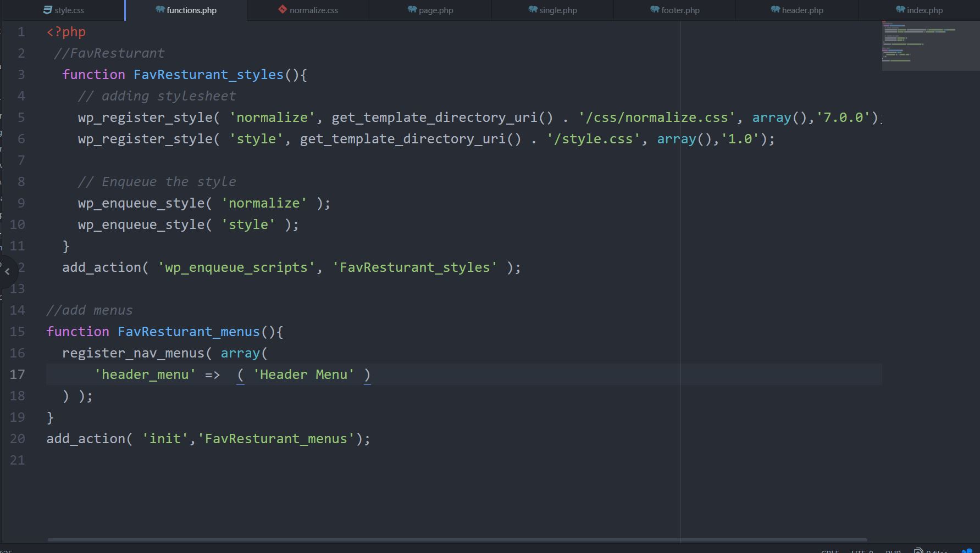Click 'style' in wp_enqueue_style on line 10
This screenshot has width=980, height=553.
248,225
